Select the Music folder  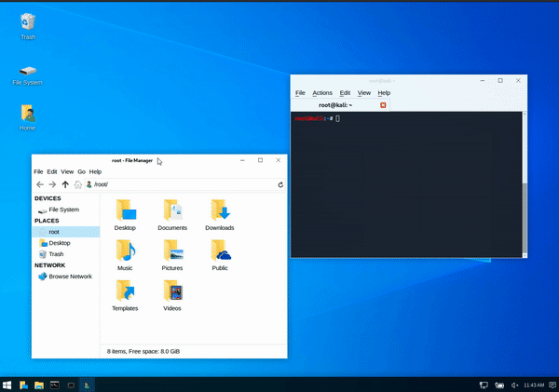[125, 254]
